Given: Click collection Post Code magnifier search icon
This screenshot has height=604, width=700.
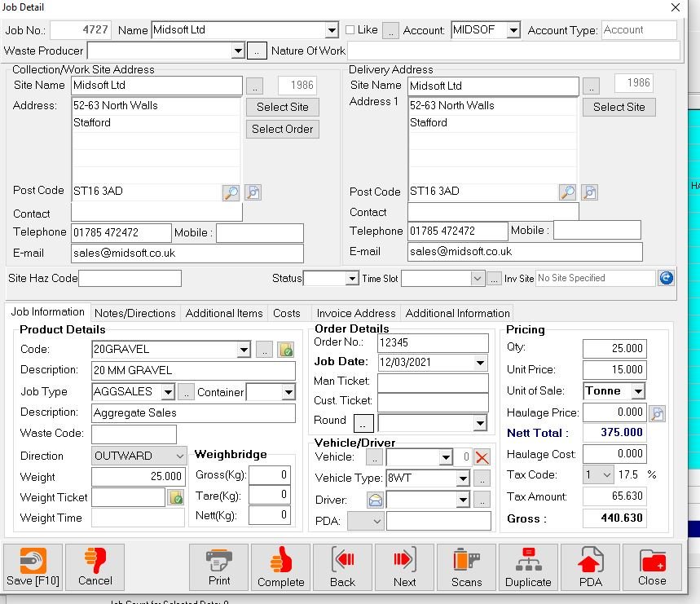Looking at the screenshot, I should tap(231, 192).
